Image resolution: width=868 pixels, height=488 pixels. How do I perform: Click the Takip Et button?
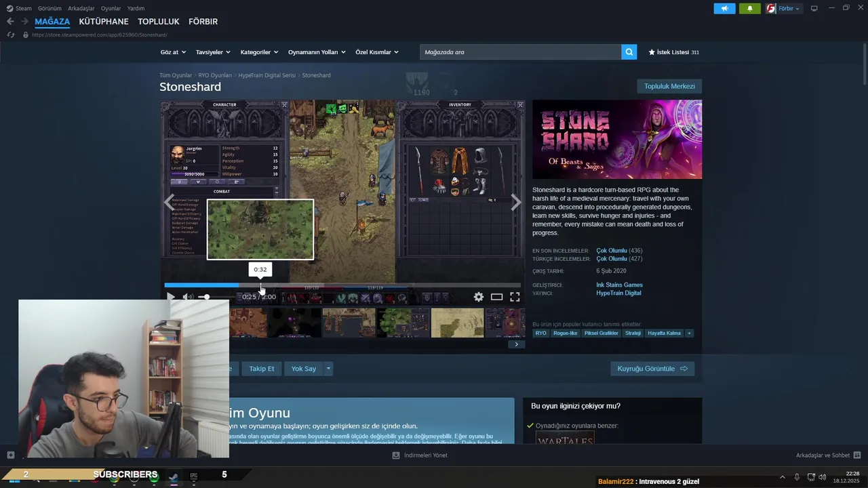261,369
